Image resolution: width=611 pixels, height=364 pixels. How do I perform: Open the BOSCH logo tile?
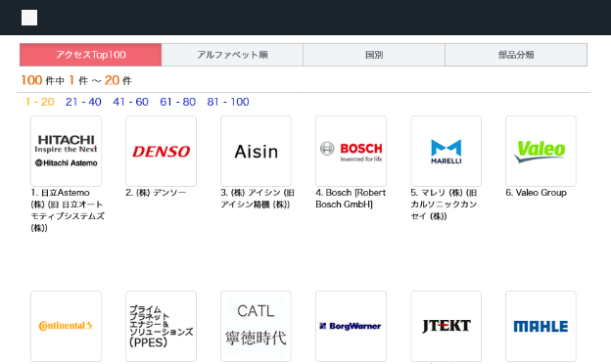pos(352,151)
